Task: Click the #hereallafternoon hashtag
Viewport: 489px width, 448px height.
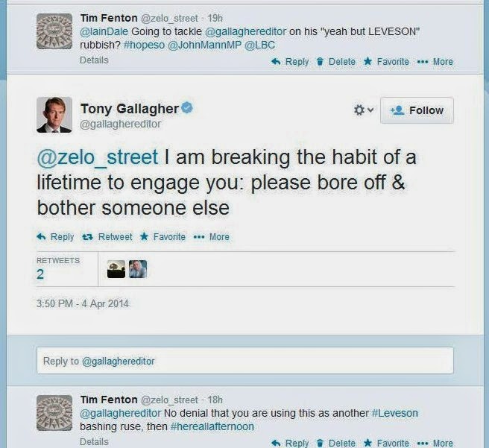Action: coord(212,426)
